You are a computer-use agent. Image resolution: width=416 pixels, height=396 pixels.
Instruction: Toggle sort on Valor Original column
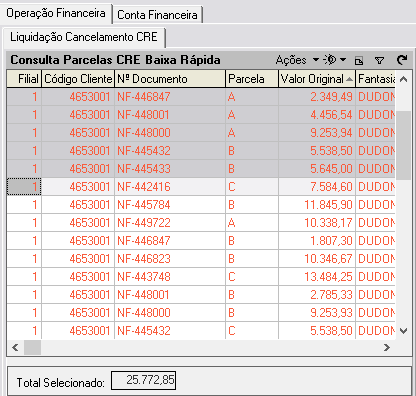tap(317, 79)
